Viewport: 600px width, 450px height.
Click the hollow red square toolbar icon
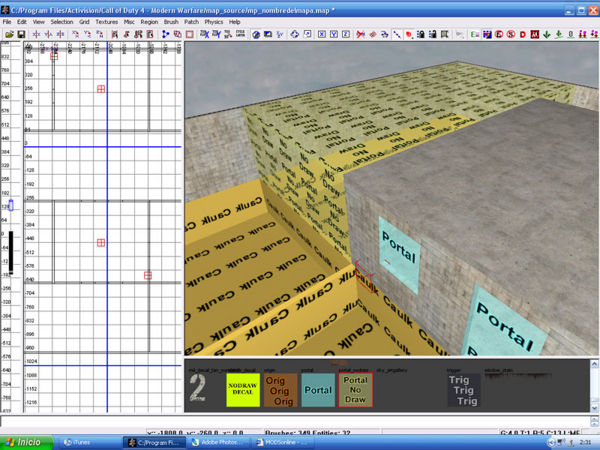click(x=189, y=34)
